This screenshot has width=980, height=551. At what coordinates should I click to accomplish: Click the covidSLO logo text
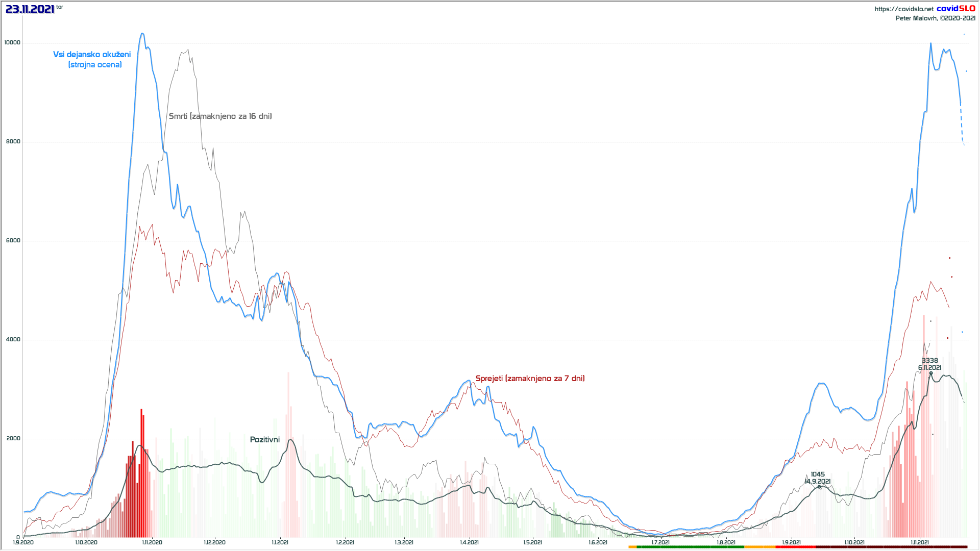click(x=955, y=8)
